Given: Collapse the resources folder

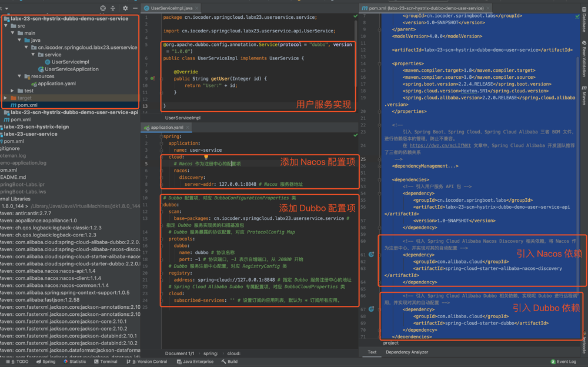Looking at the screenshot, I should pyautogui.click(x=19, y=76).
